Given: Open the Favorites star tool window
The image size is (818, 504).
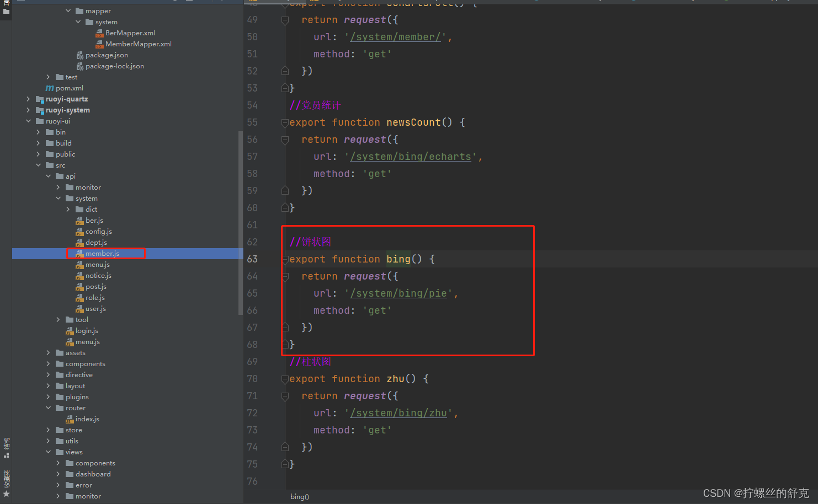Looking at the screenshot, I should [x=6, y=494].
